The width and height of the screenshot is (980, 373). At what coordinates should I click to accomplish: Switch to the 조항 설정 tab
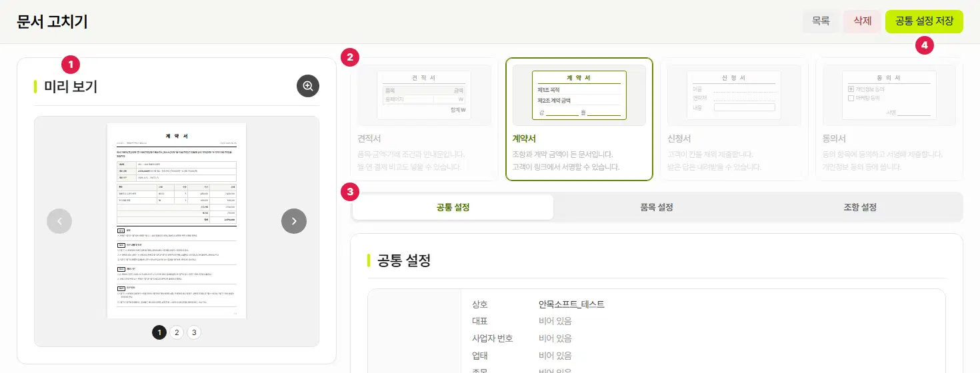pos(860,207)
